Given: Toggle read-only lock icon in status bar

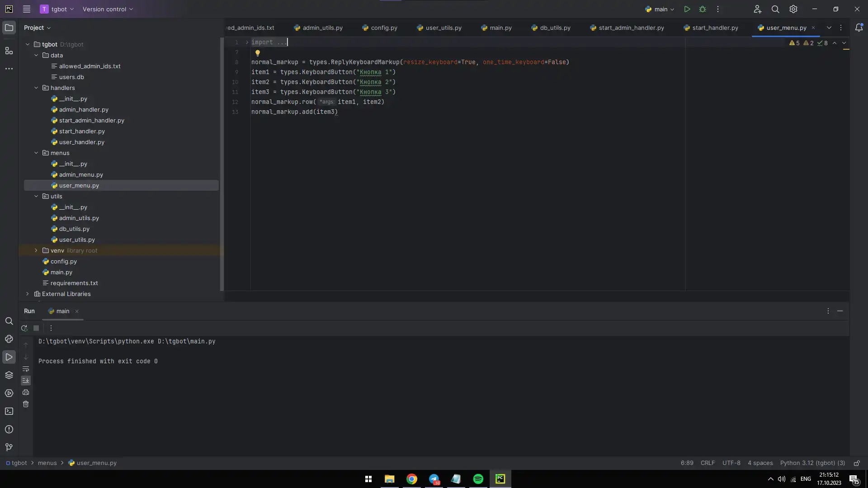Looking at the screenshot, I should tap(856, 463).
